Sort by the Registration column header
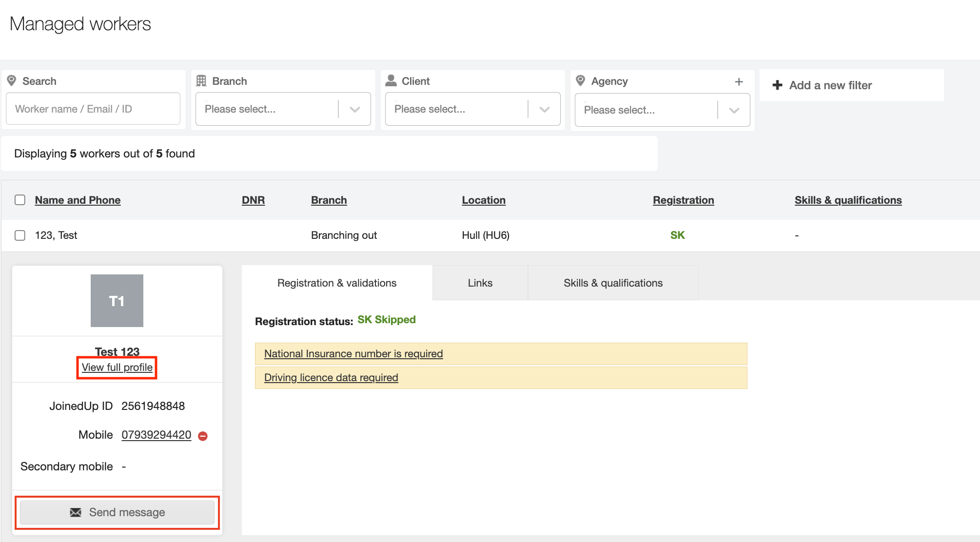The width and height of the screenshot is (980, 542). (683, 200)
